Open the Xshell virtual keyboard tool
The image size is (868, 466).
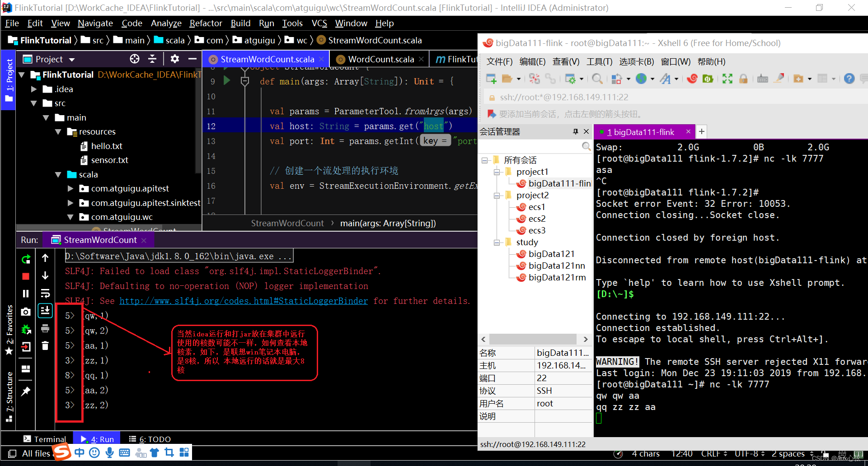tap(762, 79)
